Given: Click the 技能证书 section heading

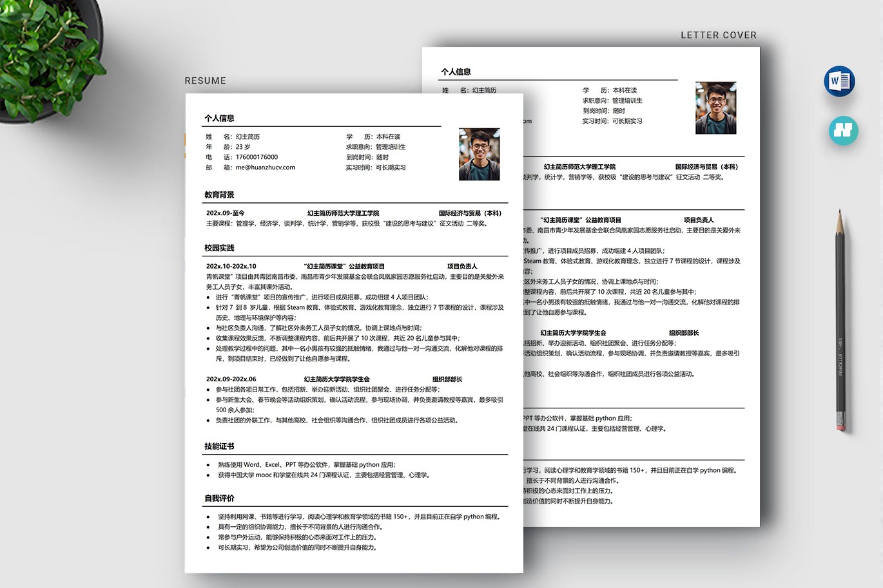Looking at the screenshot, I should pos(219,446).
